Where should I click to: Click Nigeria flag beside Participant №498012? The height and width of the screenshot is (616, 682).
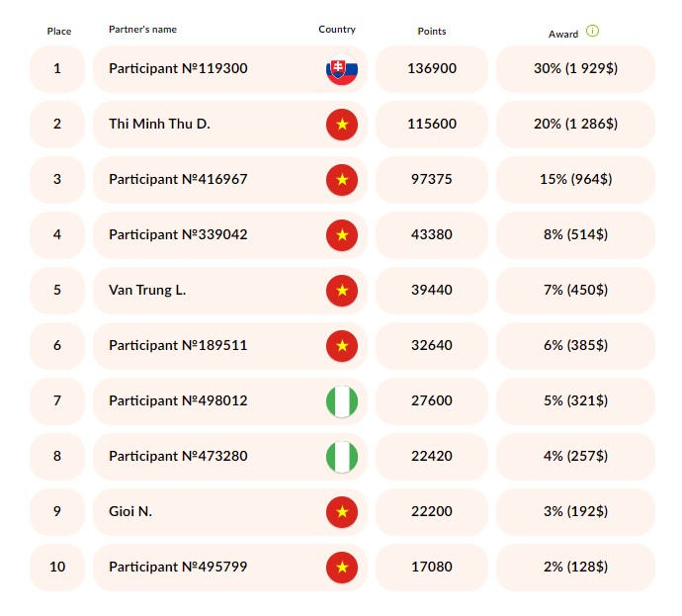point(342,401)
